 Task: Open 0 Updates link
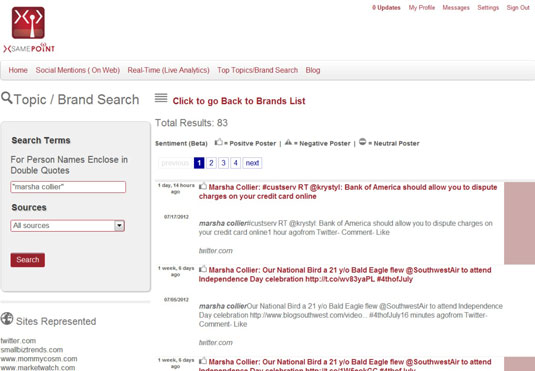(x=386, y=8)
